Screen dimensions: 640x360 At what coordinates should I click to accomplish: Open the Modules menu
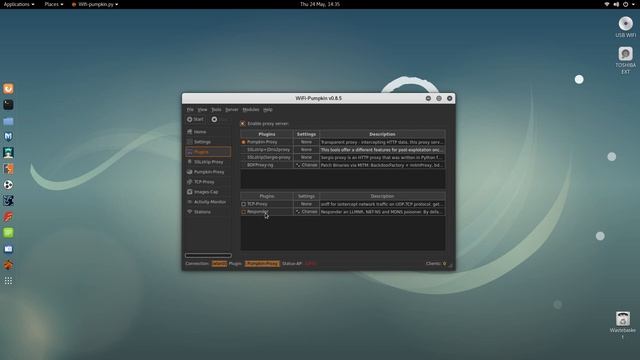click(251, 109)
